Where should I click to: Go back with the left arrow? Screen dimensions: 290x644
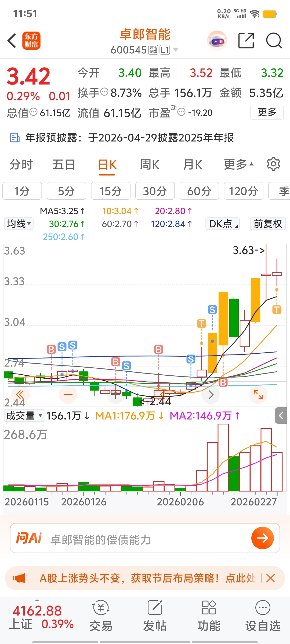click(12, 41)
